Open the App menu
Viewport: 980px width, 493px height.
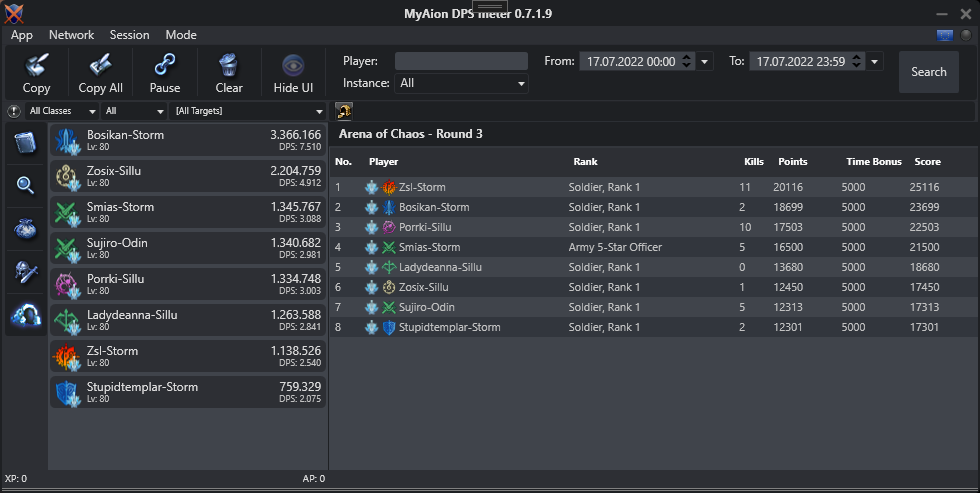(22, 35)
